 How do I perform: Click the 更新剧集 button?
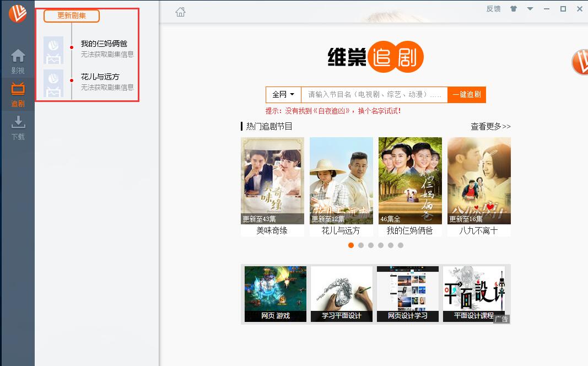(72, 15)
